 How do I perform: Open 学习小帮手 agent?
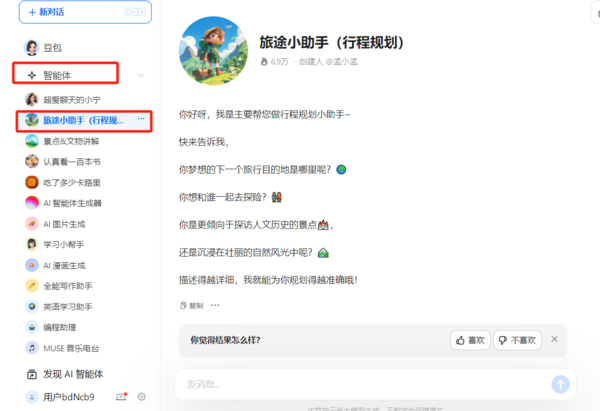64,245
